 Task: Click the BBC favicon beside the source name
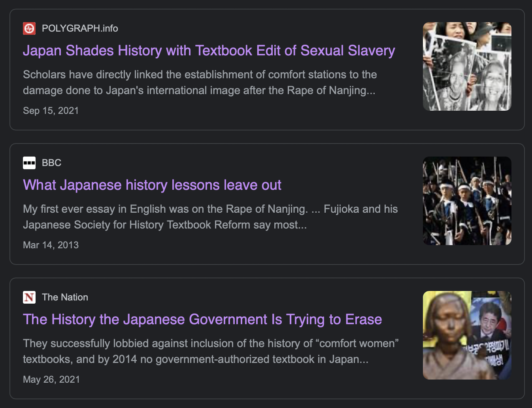tap(29, 163)
